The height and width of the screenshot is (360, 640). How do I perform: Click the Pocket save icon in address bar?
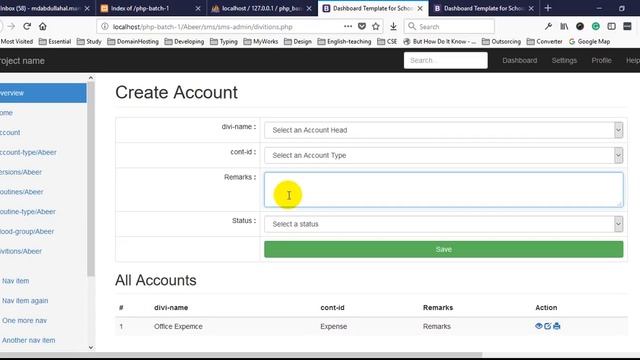[362, 27]
